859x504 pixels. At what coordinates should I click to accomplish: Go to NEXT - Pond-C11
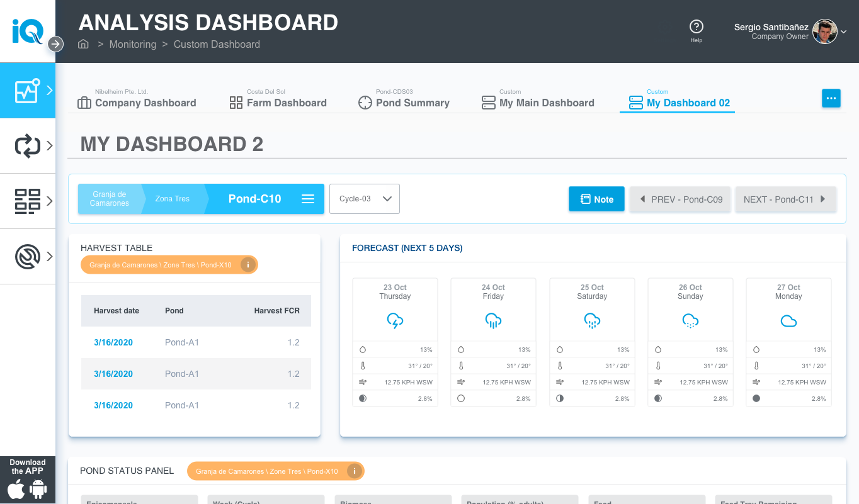785,199
